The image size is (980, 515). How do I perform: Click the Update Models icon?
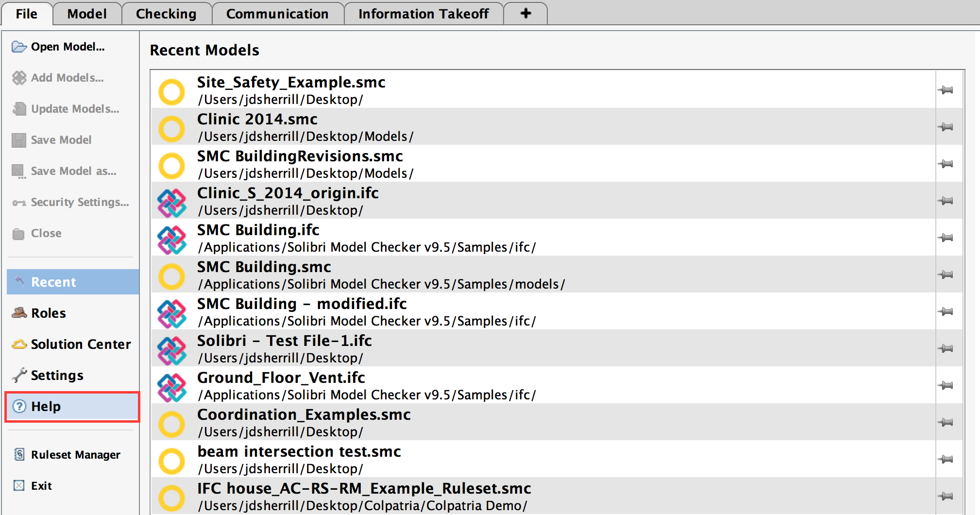19,109
